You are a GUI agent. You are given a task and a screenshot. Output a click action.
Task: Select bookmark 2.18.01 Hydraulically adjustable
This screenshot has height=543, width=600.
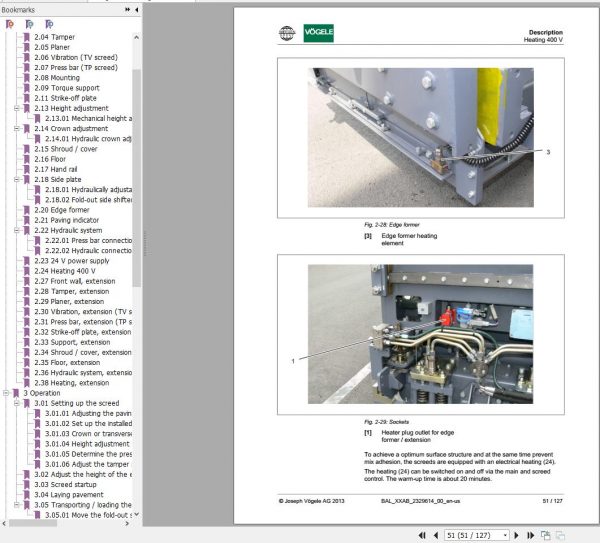[88, 190]
